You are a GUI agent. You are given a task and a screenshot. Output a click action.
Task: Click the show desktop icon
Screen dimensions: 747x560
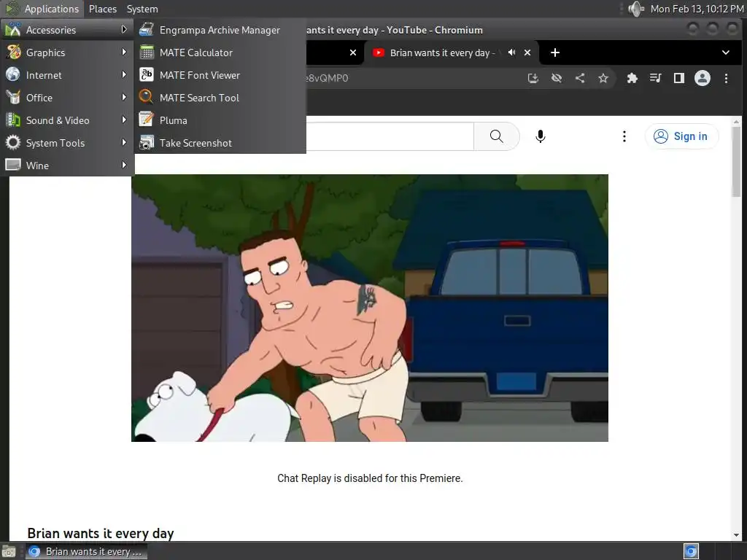[9, 551]
